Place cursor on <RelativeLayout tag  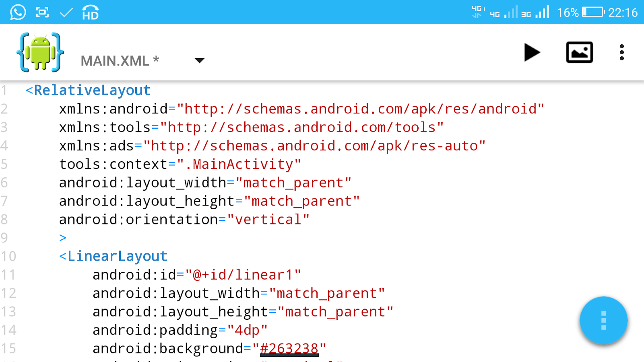point(88,90)
